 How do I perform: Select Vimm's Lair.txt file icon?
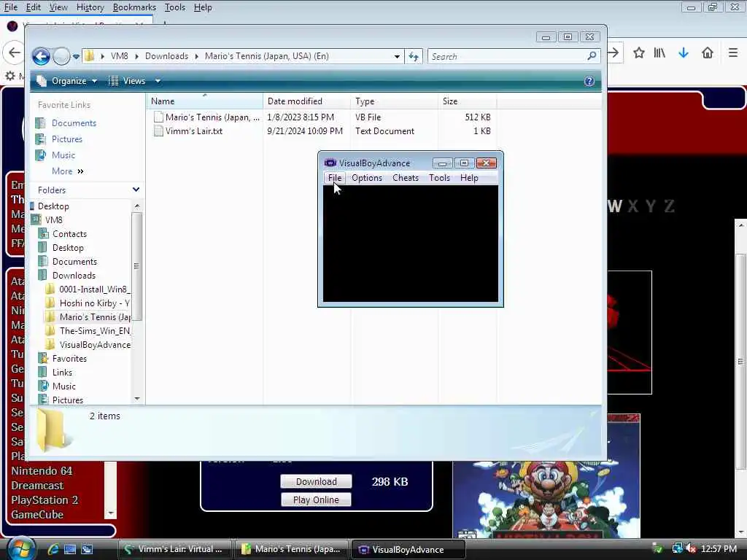158,131
